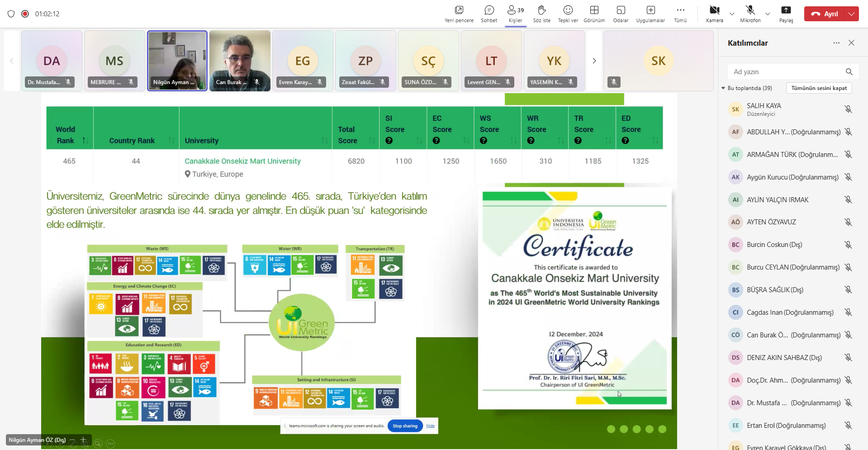Screen dimensions: 868x450
Task: Open the Tümü more options menu
Action: coord(680,14)
